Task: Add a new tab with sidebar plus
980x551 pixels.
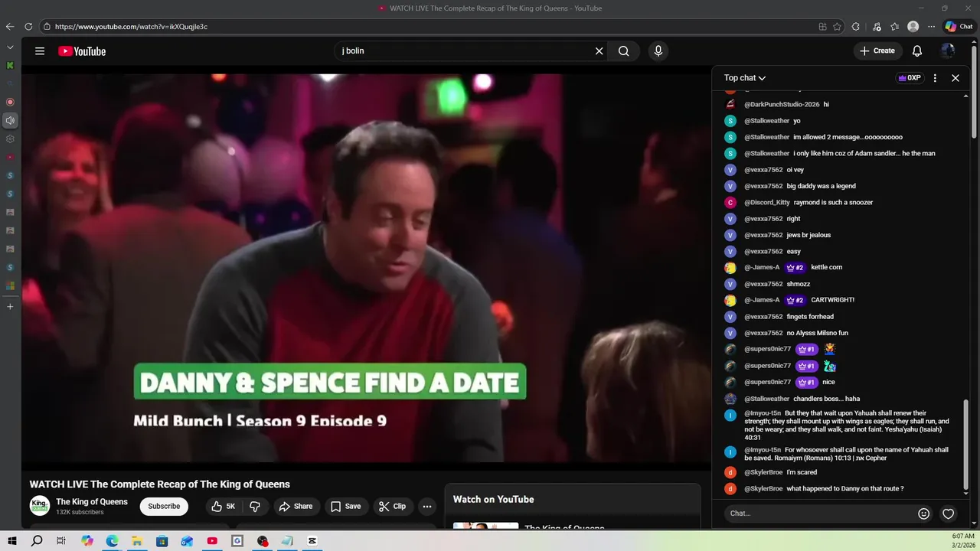Action: tap(10, 307)
